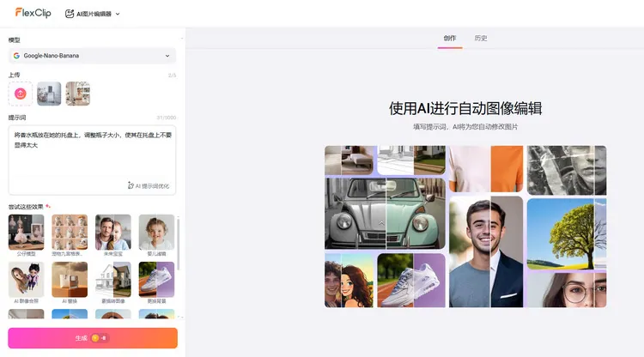Click the 模型 label
Screen dimensions: 644x357
click(x=14, y=40)
